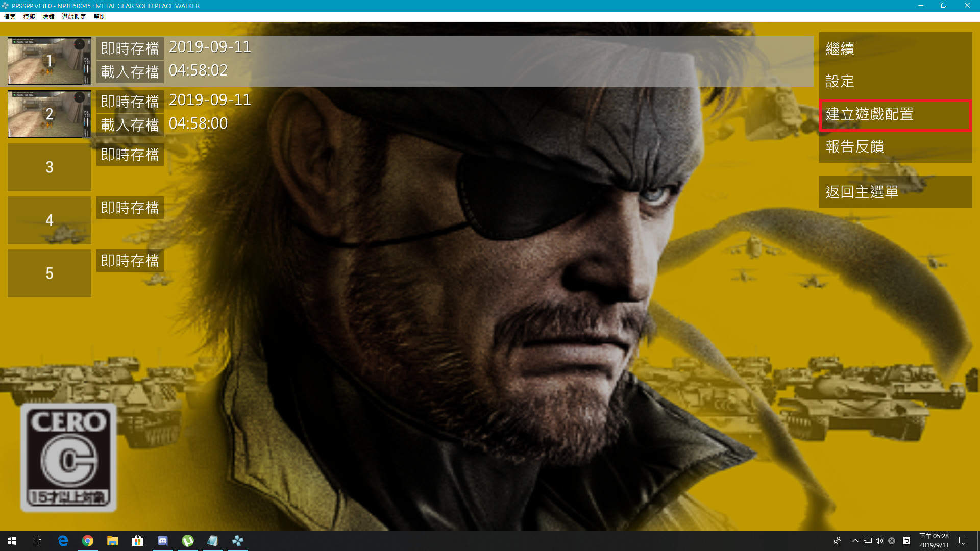Open the 除錯 menu
Viewport: 980px width, 551px height.
pyautogui.click(x=48, y=17)
